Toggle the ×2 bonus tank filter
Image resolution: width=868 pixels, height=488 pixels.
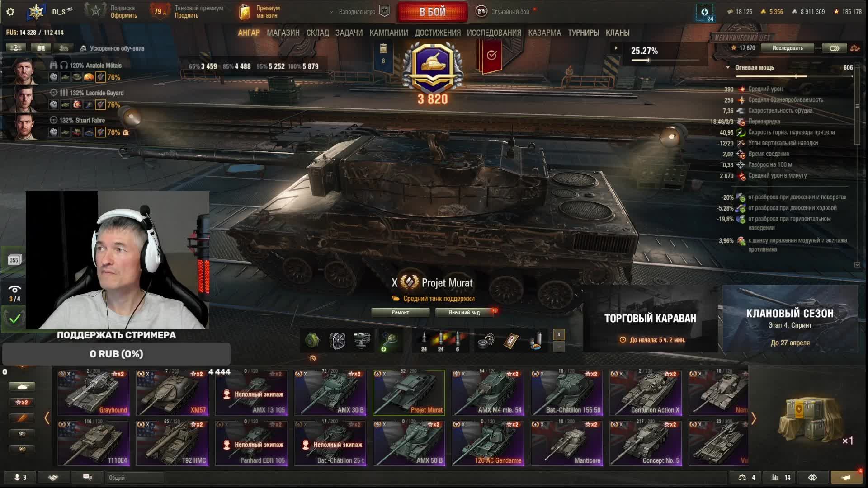coord(22,402)
